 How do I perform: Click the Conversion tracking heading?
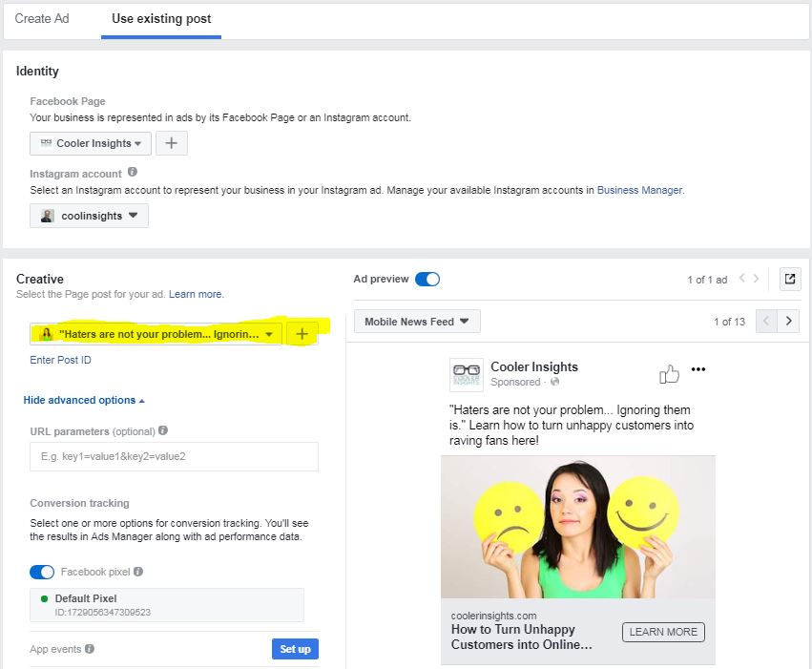(x=80, y=503)
